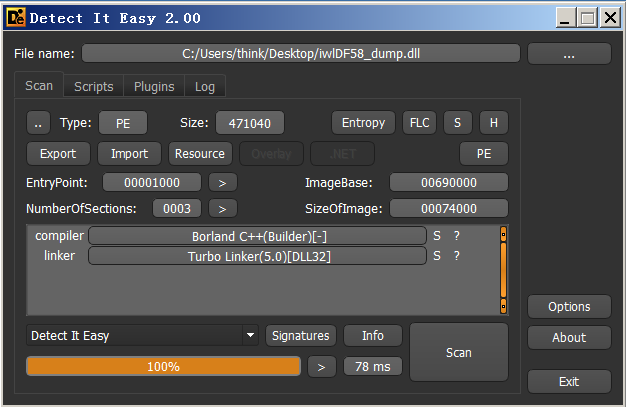Screen dimensions: 626x407
Task: Open the Options dialog
Action: [569, 307]
